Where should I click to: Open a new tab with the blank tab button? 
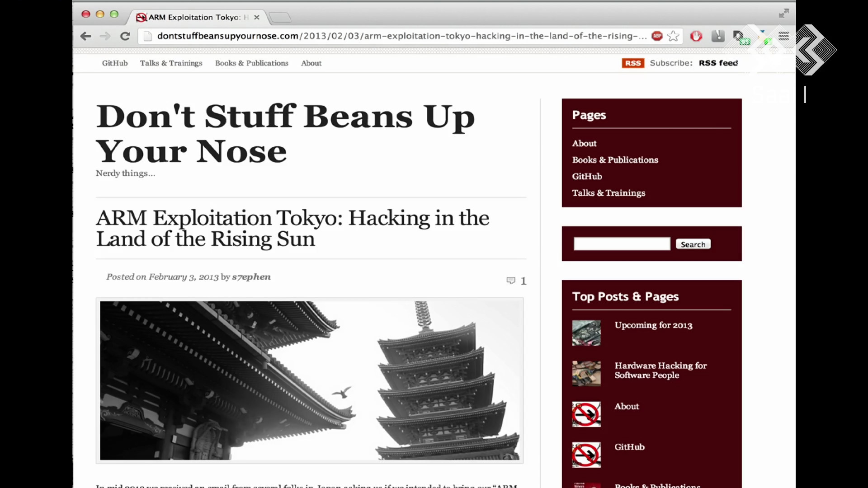click(x=280, y=18)
